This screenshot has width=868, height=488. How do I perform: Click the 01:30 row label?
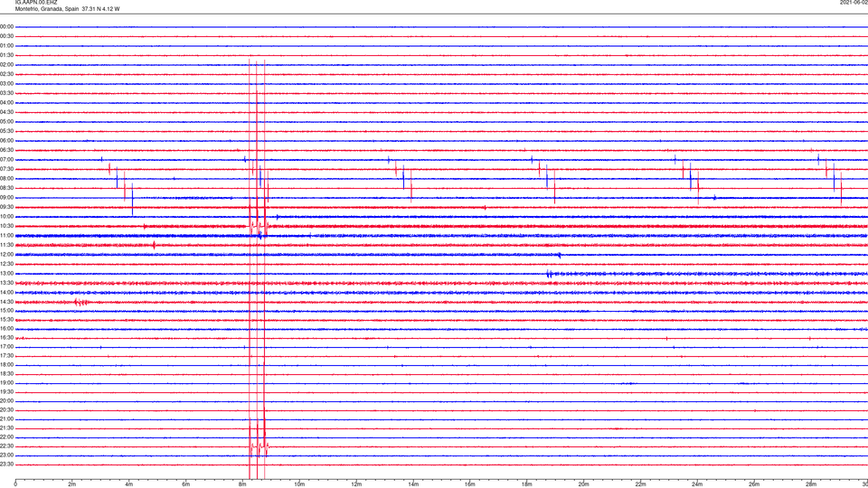(6, 55)
